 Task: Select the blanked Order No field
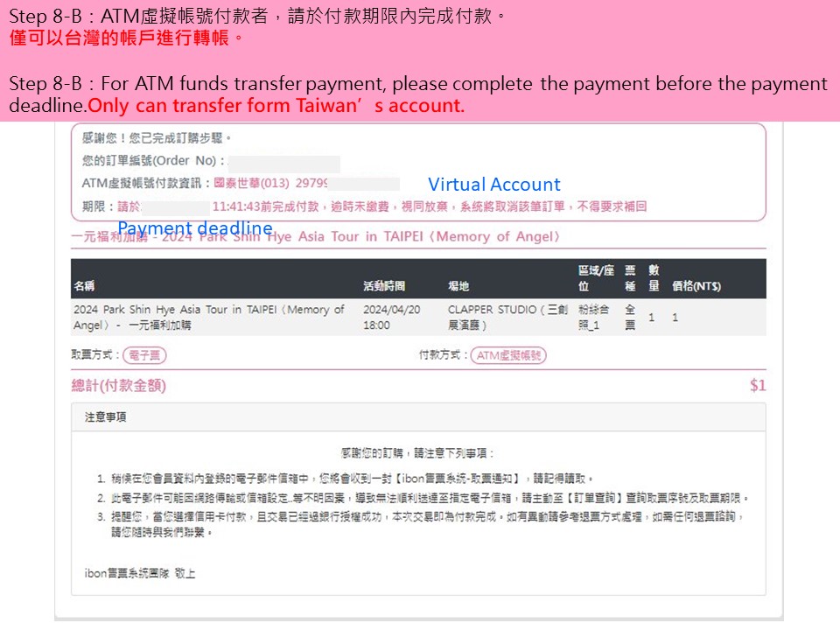(283, 161)
